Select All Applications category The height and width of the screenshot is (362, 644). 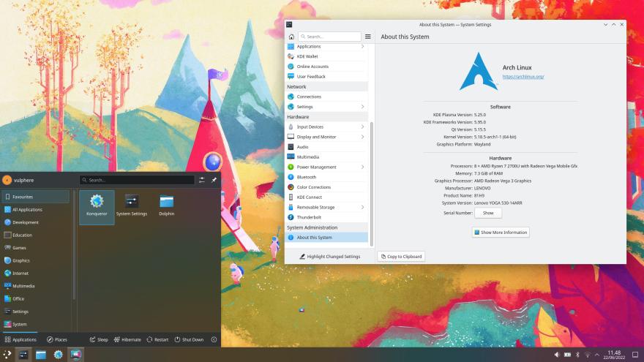pos(36,209)
